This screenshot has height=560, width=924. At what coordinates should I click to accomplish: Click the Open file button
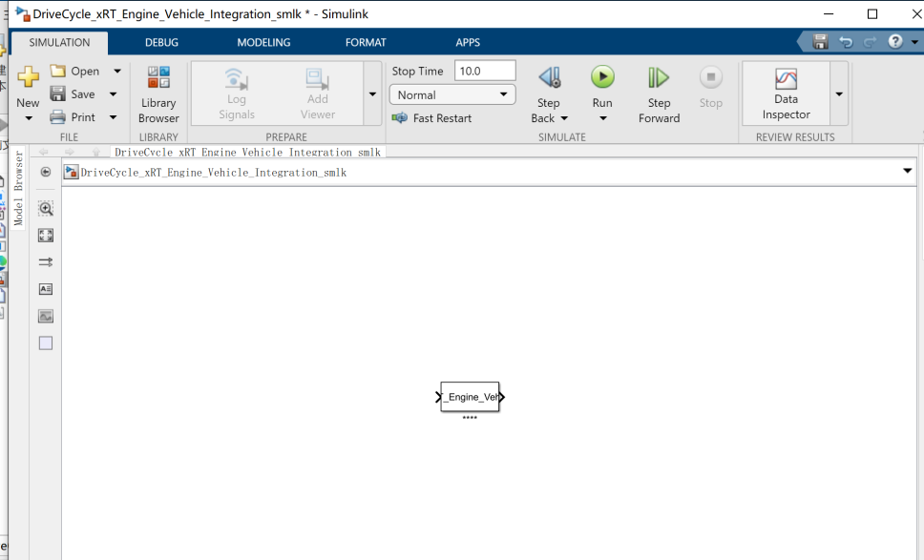[75, 71]
